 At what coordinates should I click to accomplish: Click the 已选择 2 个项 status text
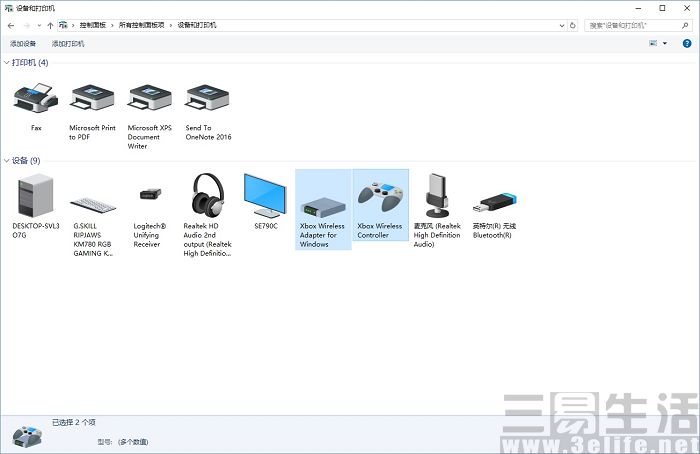pos(74,422)
